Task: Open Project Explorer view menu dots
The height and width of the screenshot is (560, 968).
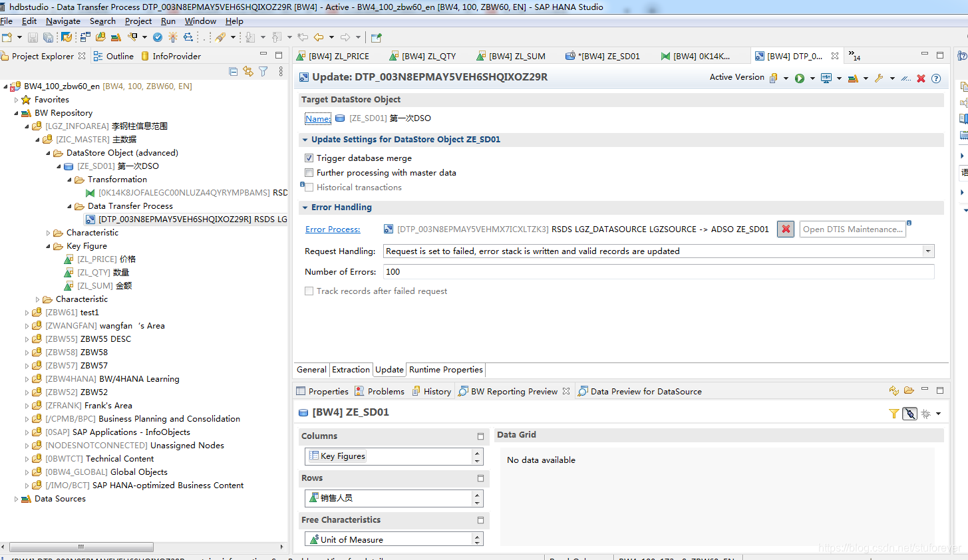Action: (281, 71)
